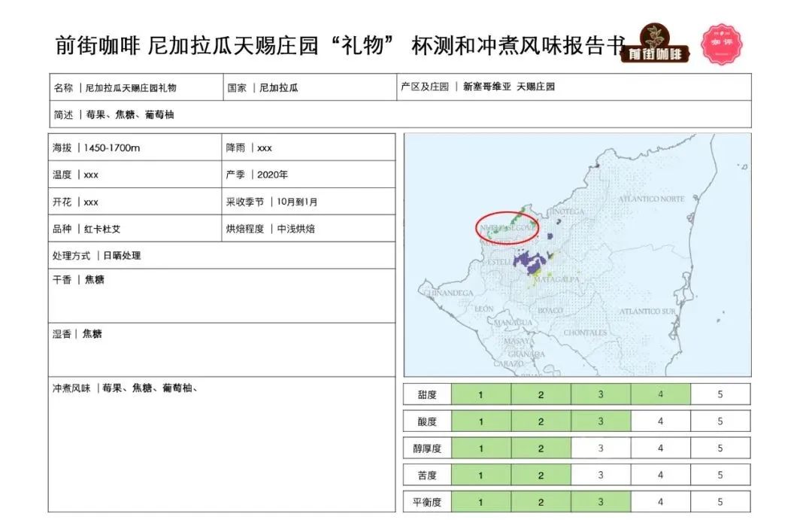Viewport: 812px width, 529px height.
Task: Select 苦度 rating level 1
Action: tap(481, 475)
